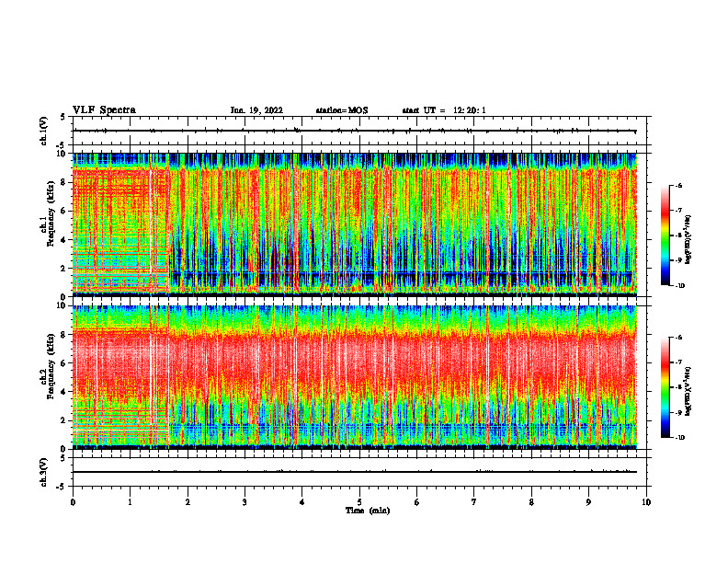Click the 'station=MOS' label

342,110
